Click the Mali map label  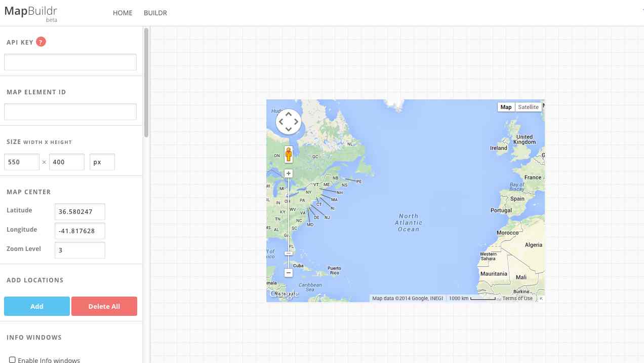tap(521, 277)
